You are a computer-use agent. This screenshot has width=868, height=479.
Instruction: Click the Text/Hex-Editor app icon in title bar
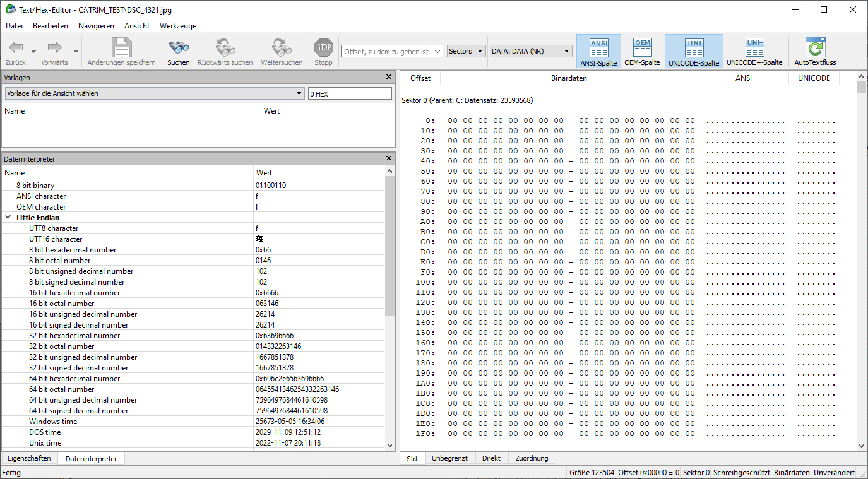click(10, 9)
